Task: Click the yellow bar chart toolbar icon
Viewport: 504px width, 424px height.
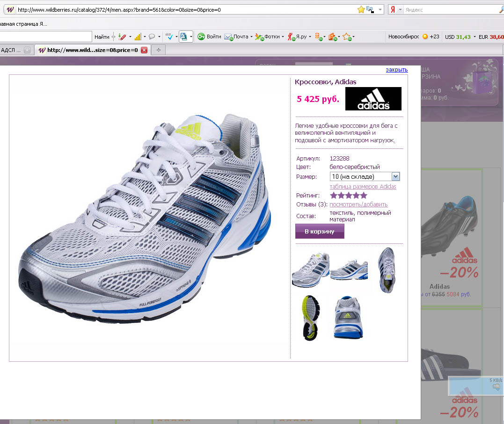Action: tap(138, 37)
